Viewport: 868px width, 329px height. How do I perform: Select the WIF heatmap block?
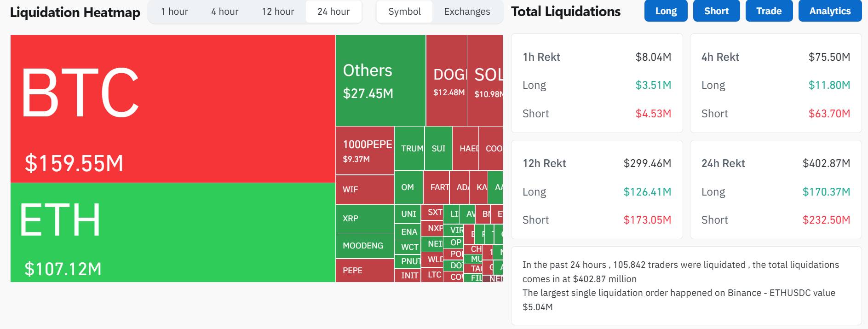(365, 189)
